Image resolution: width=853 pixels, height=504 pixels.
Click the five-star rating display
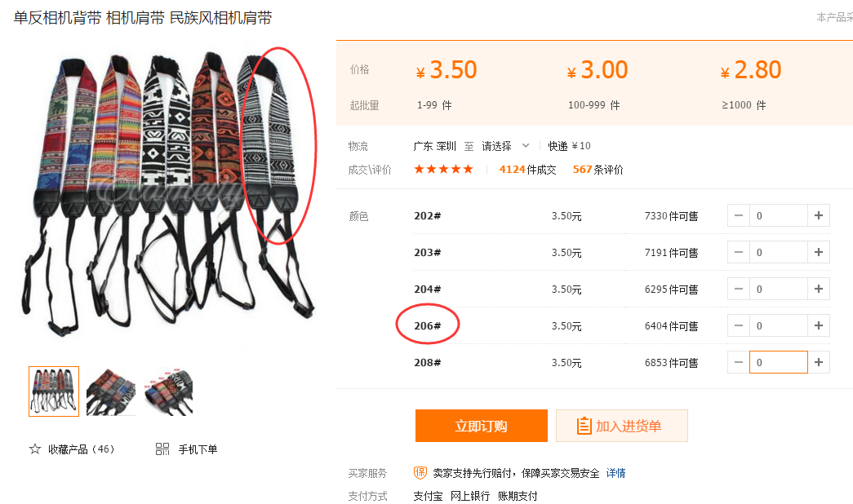tap(443, 169)
